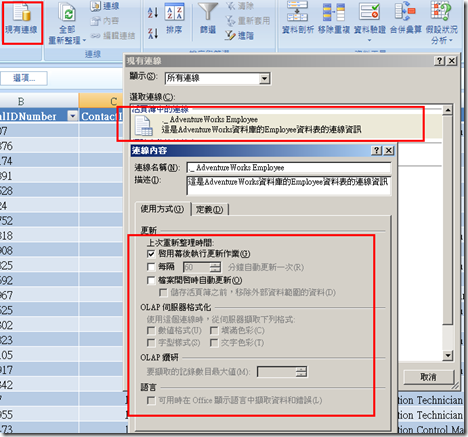
Task: Expand Data Validation (資料驗證) dropdown arrow
Action: pyautogui.click(x=370, y=41)
